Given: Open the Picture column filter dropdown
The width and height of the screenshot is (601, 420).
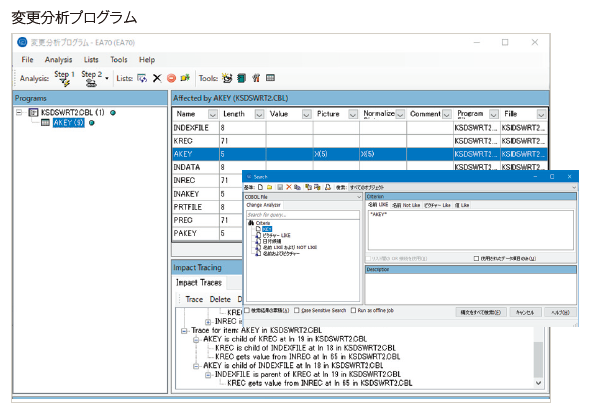Looking at the screenshot, I should 353,114.
